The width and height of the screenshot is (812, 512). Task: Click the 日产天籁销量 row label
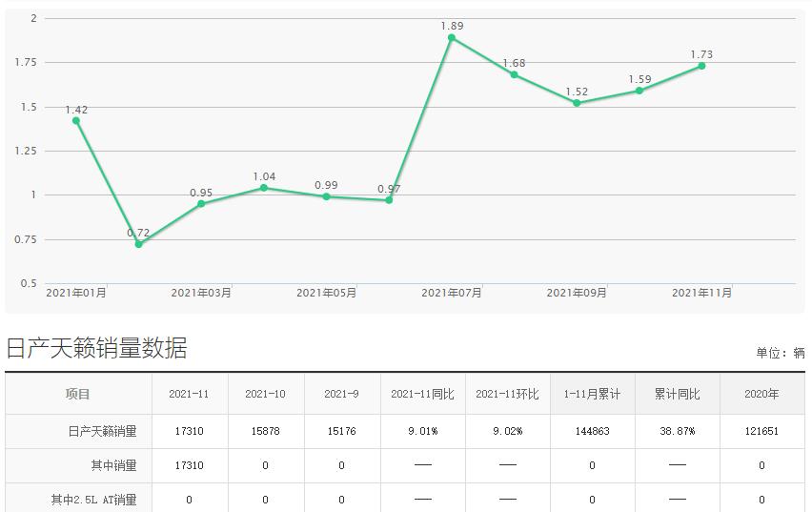pyautogui.click(x=103, y=431)
